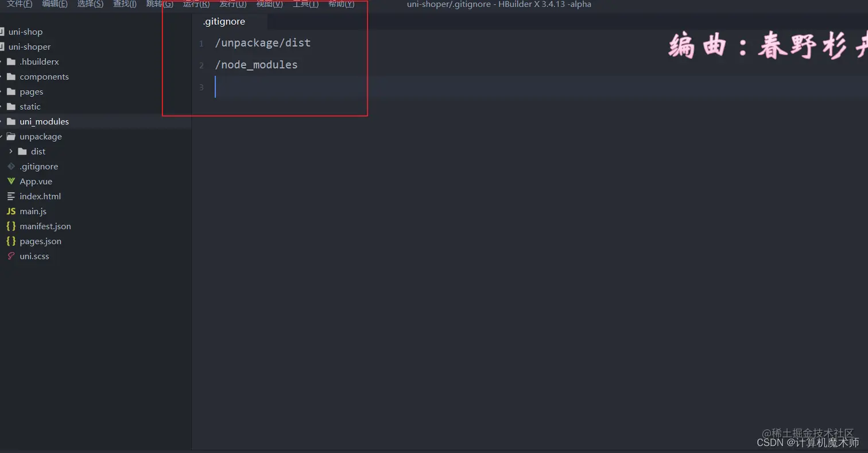Switch to the .gitignore editor tab
Viewport: 868px width, 453px height.
(x=224, y=22)
